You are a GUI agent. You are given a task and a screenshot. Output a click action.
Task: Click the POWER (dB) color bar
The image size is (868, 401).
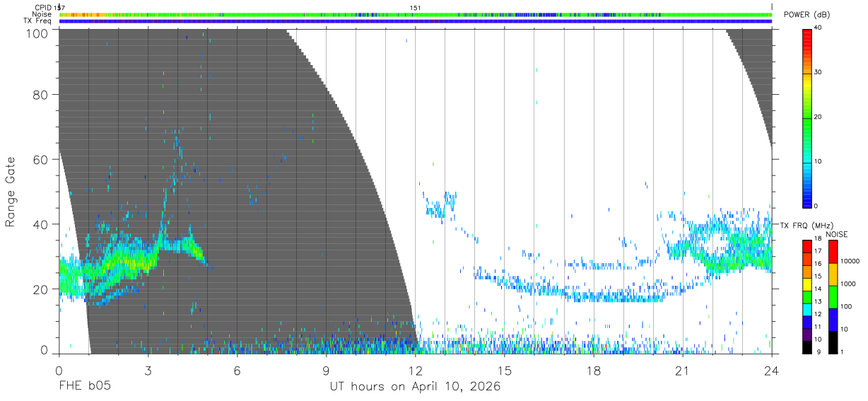pyautogui.click(x=807, y=117)
